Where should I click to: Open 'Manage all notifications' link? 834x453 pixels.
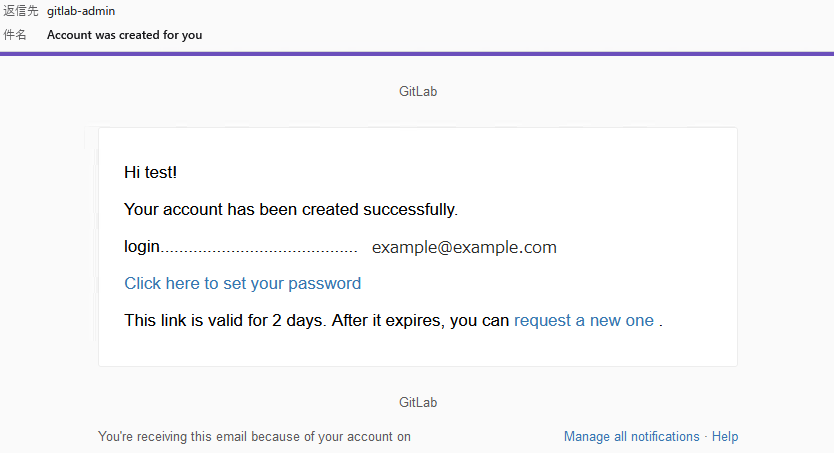click(x=631, y=437)
